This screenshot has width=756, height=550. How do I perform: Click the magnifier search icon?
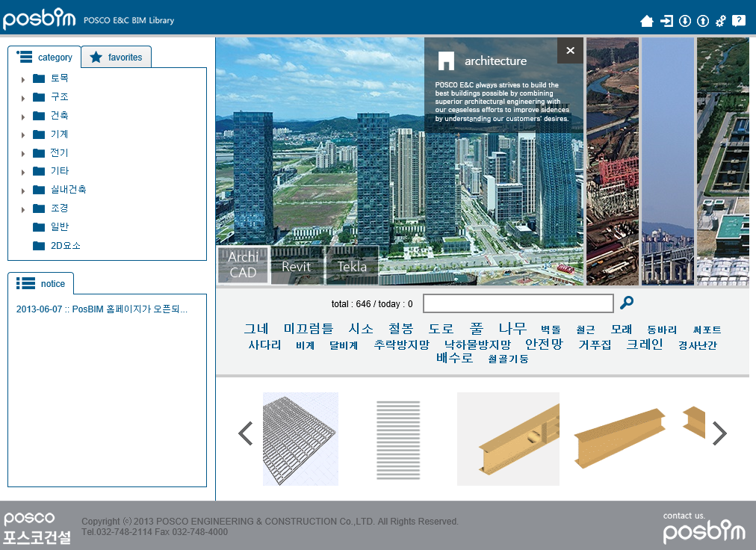626,303
